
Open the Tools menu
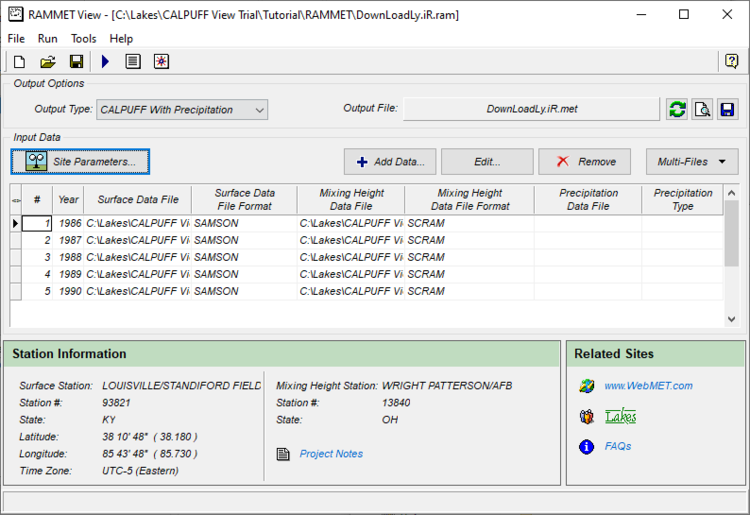click(x=84, y=38)
